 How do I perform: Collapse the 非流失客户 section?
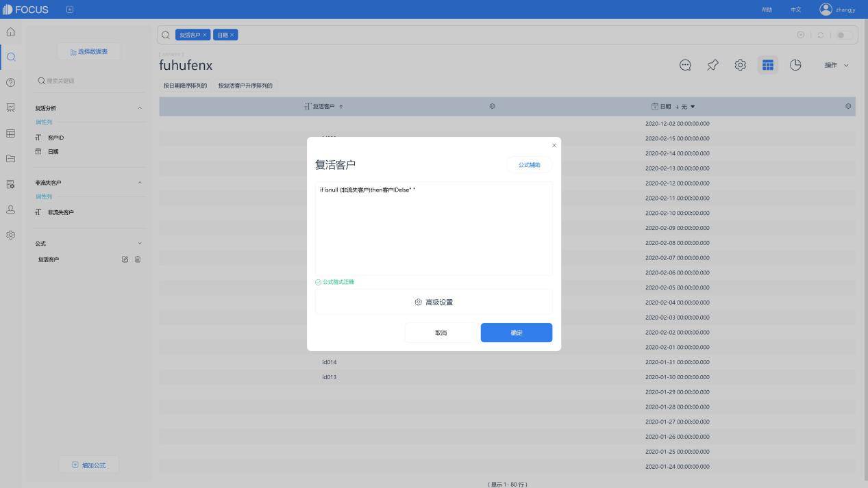[140, 183]
